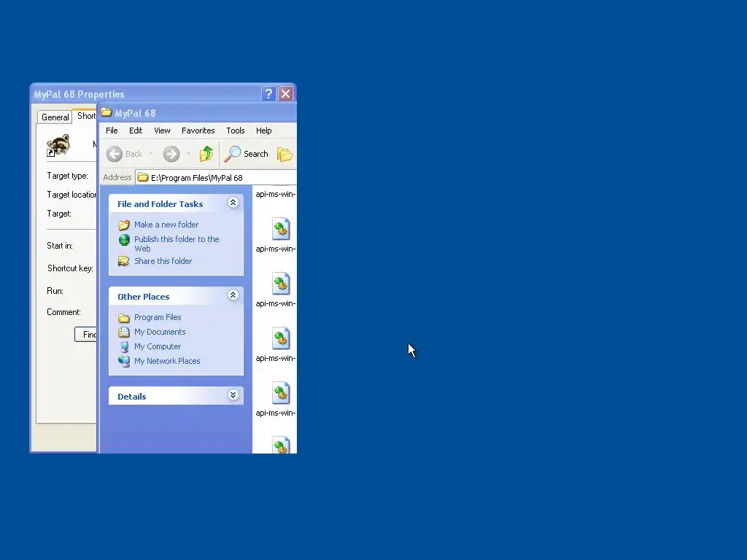
Task: Open My Documents from Other Places
Action: 160,332
